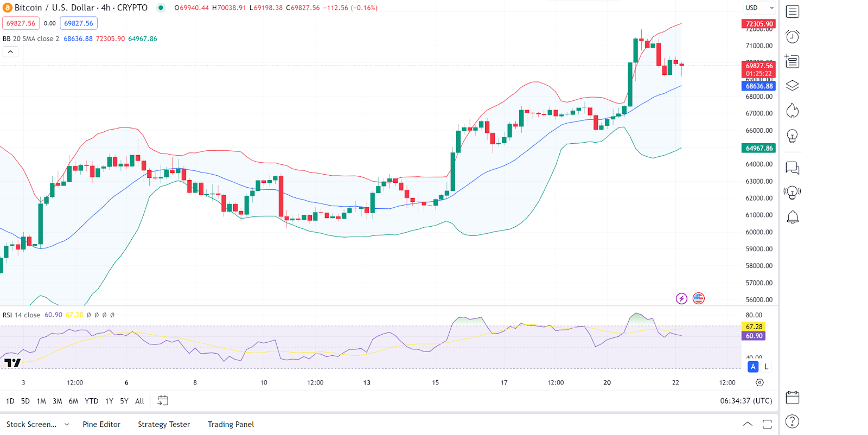Image resolution: width=868 pixels, height=435 pixels.
Task: Click the RSI 67.28 yellow value label
Action: click(754, 327)
